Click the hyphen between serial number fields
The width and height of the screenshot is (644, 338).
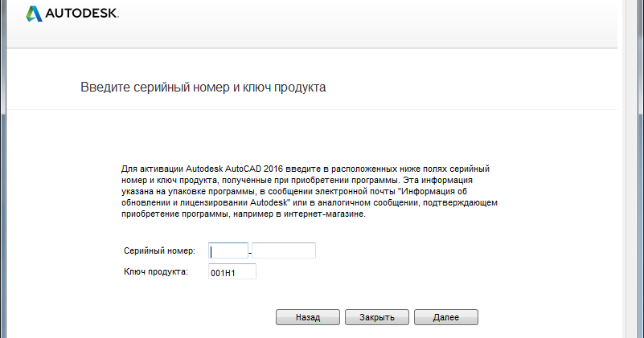[250, 253]
